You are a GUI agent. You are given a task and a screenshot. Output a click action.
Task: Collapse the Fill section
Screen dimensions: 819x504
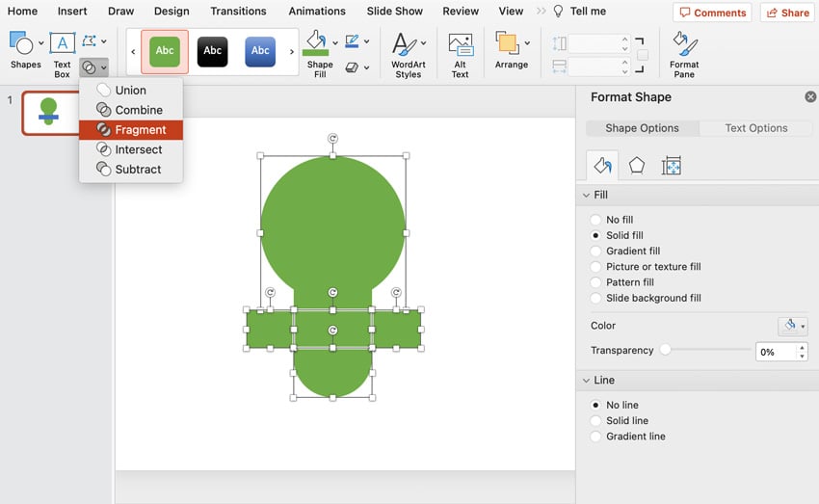(x=586, y=195)
